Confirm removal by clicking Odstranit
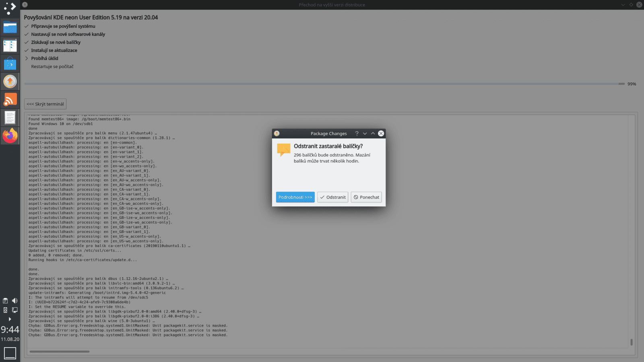This screenshot has width=644, height=362. click(332, 197)
